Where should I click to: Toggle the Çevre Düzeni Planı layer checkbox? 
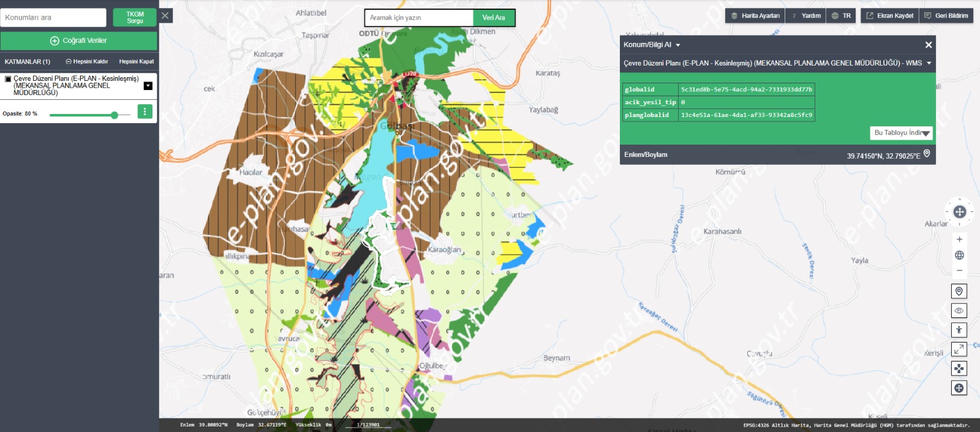[8, 79]
